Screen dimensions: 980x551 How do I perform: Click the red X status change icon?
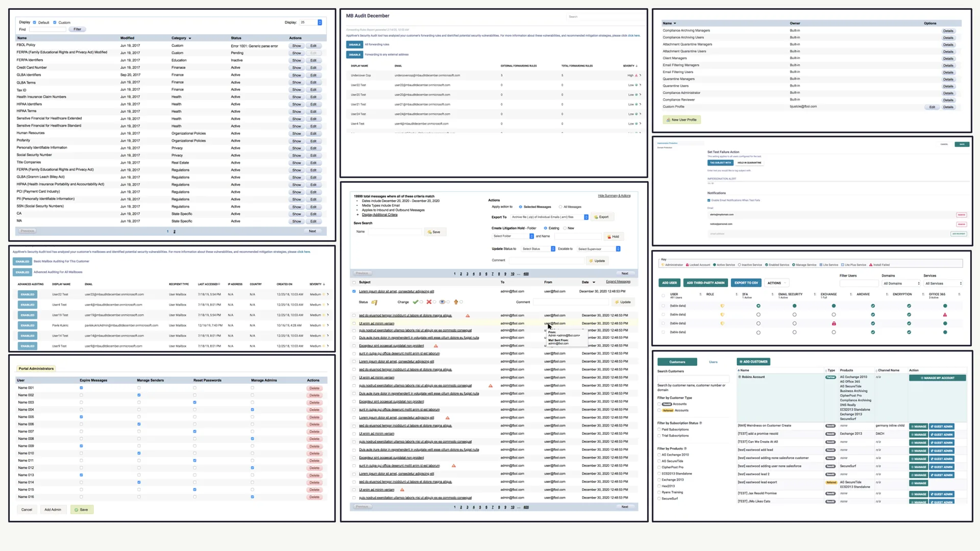[429, 302]
